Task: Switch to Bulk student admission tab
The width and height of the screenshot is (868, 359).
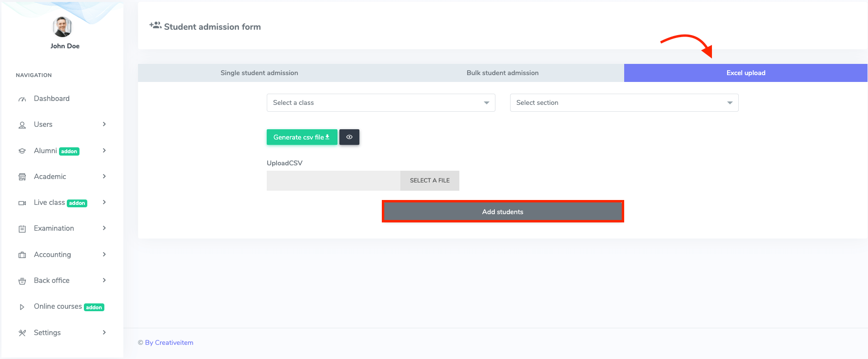Action: click(502, 73)
